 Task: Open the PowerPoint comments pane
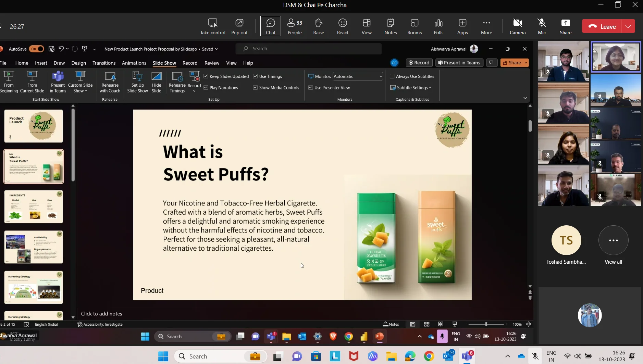[x=491, y=63]
